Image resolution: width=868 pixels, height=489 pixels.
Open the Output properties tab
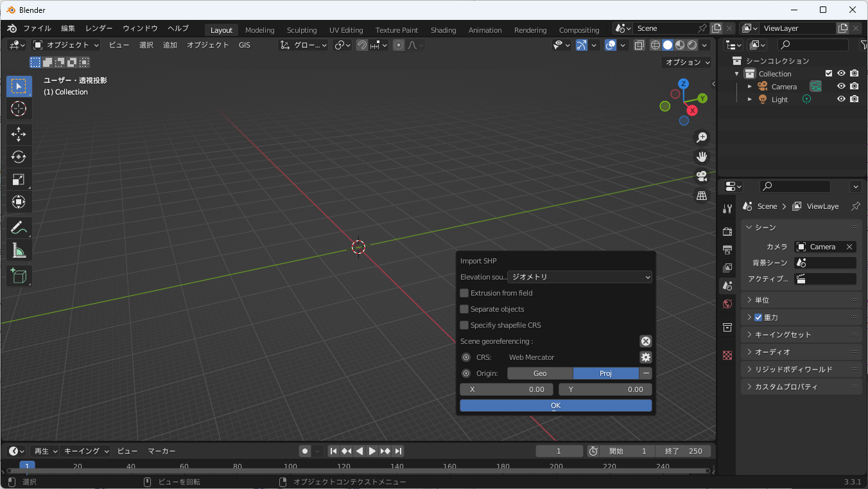tap(727, 249)
